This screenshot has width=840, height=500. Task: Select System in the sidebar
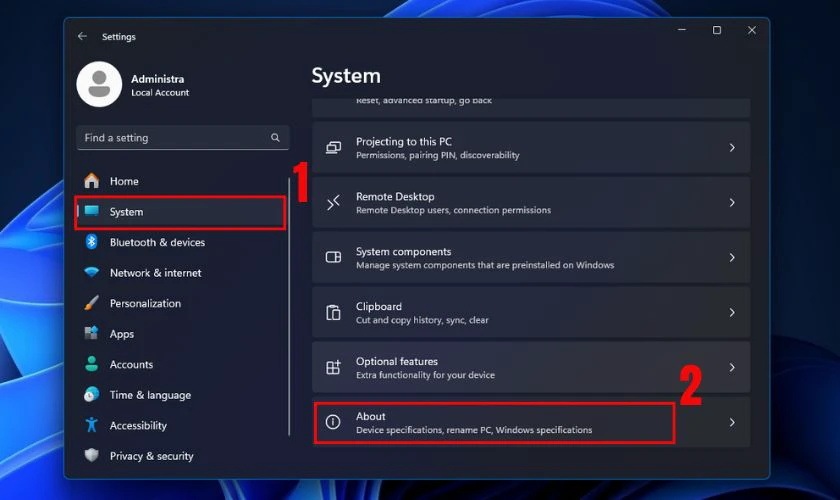coord(181,212)
